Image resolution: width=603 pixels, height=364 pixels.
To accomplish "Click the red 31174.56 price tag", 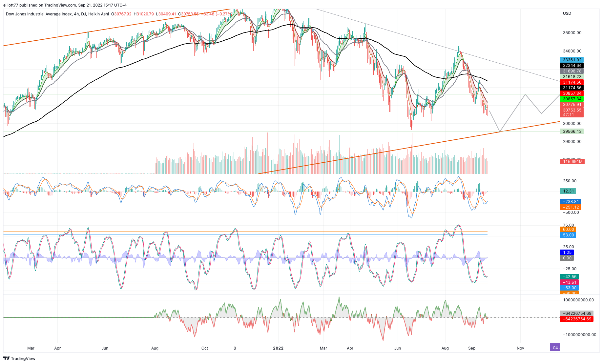I will click(x=572, y=82).
